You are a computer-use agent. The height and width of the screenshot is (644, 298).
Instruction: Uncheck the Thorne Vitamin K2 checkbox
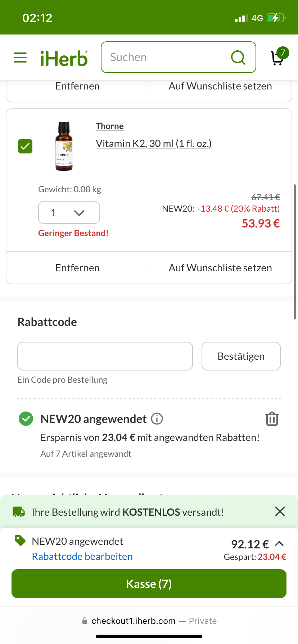coord(25,146)
